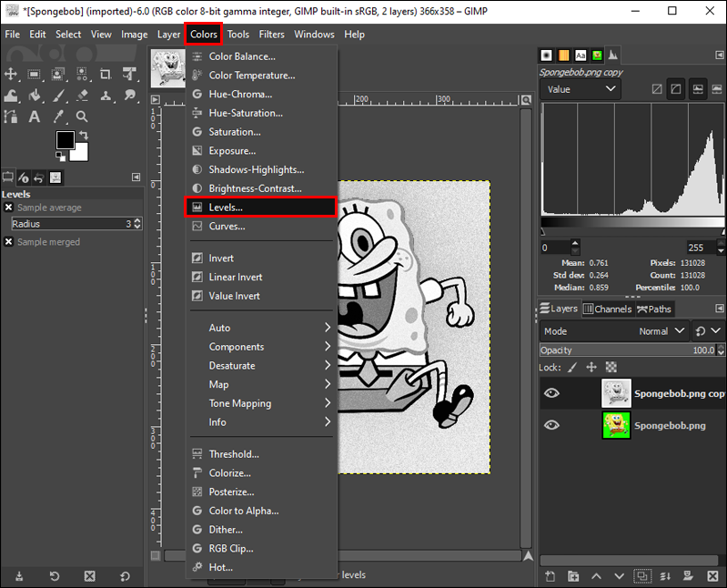Switch to the Paths tab

pyautogui.click(x=654, y=309)
